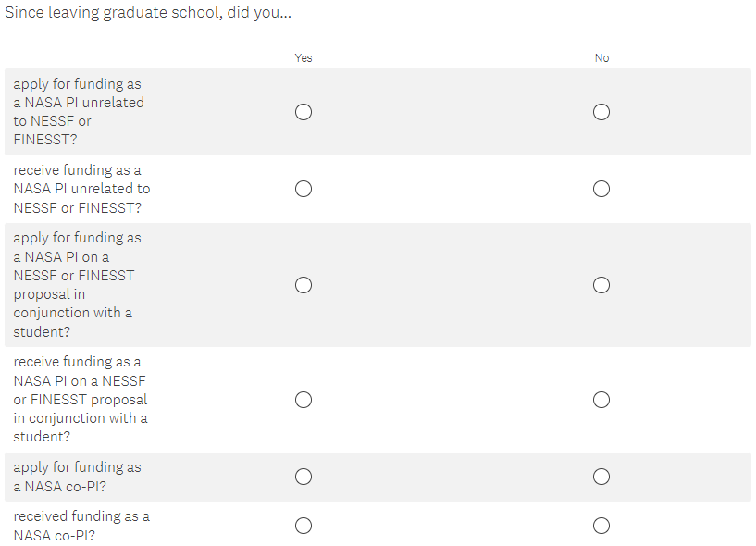Choose Yes for receiving NASA PI funding unrelated to NESSF

(304, 189)
